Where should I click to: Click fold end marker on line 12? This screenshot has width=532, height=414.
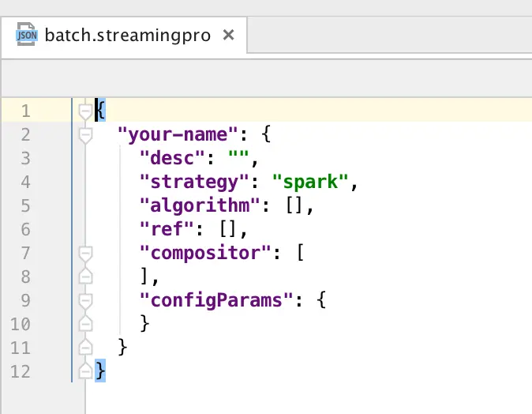coord(85,371)
